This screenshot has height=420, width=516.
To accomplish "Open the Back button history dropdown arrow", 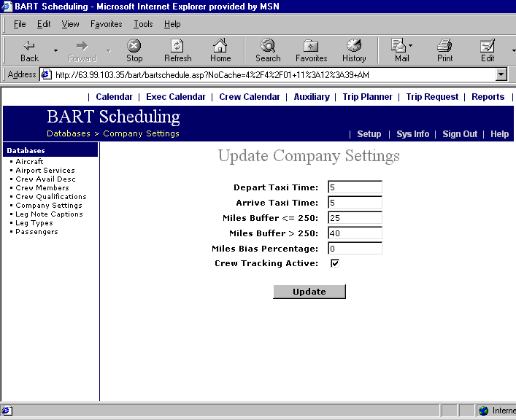I will click(x=55, y=50).
